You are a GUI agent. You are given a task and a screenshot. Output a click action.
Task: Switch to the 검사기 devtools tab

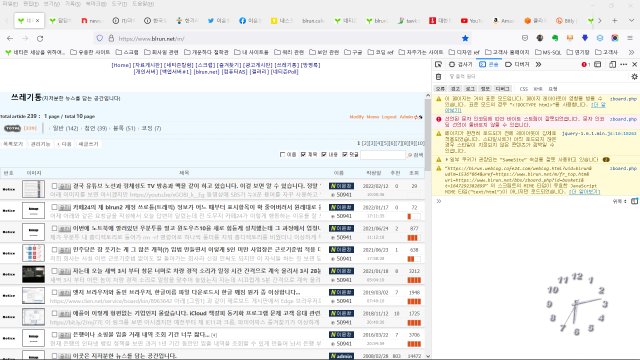(460, 64)
